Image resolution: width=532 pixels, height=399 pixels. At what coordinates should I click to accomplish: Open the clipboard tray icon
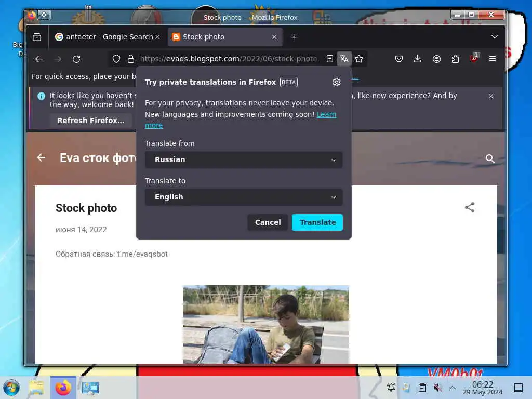coord(422,388)
